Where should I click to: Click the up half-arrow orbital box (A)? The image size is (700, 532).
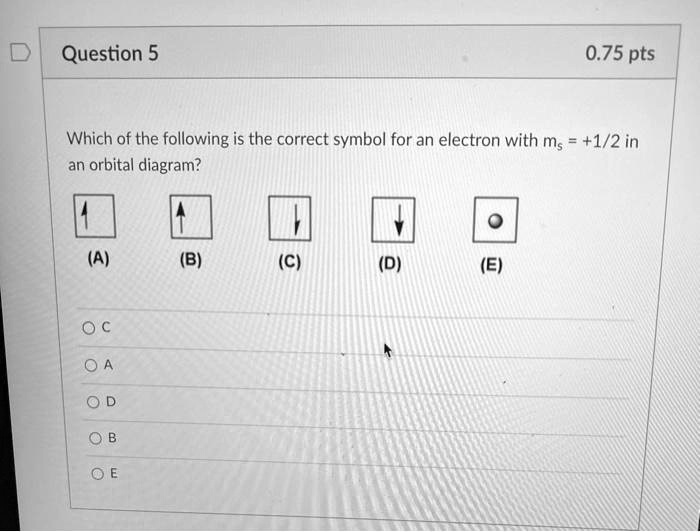click(95, 216)
